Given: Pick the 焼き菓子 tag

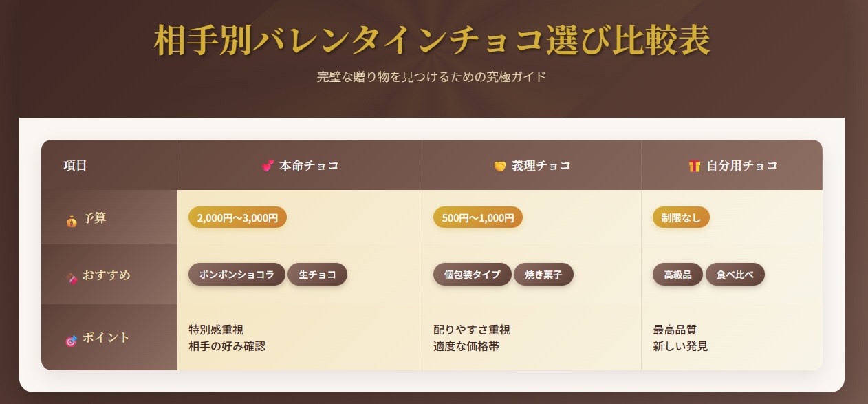Looking at the screenshot, I should [543, 274].
